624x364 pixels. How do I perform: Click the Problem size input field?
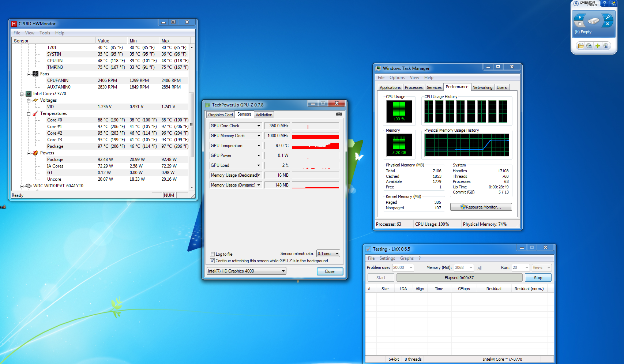click(400, 268)
